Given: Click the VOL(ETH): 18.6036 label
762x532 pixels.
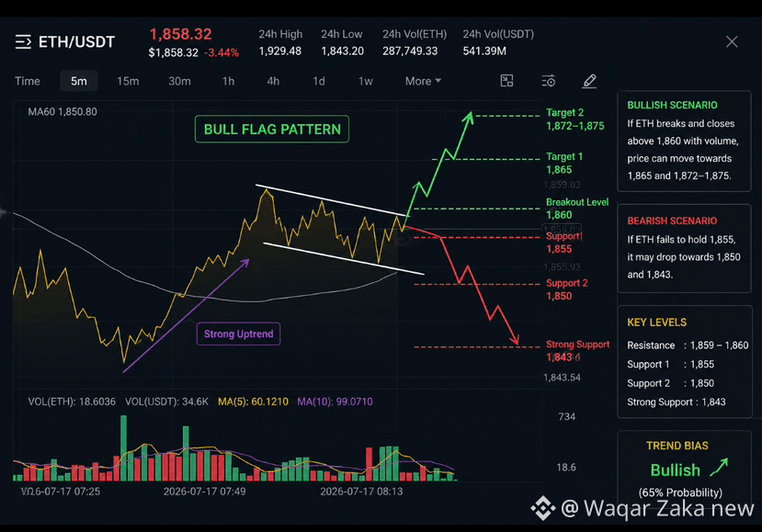Looking at the screenshot, I should pyautogui.click(x=72, y=402).
